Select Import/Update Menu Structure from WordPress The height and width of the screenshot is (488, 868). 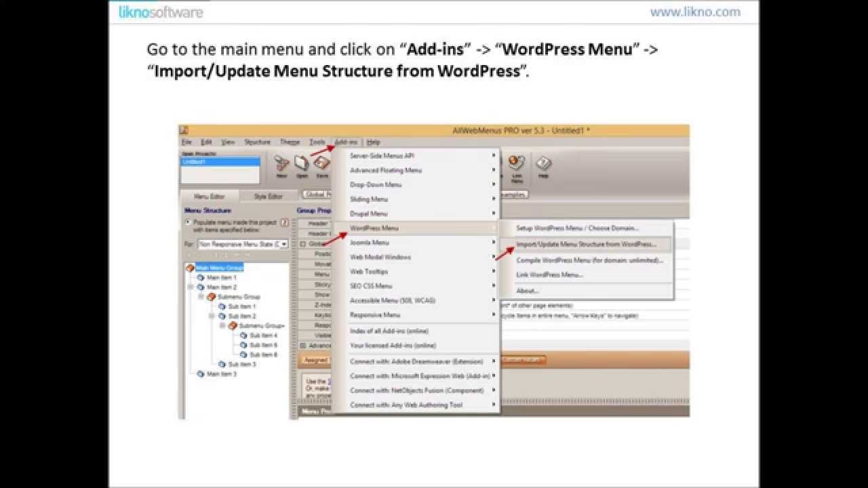(587, 244)
